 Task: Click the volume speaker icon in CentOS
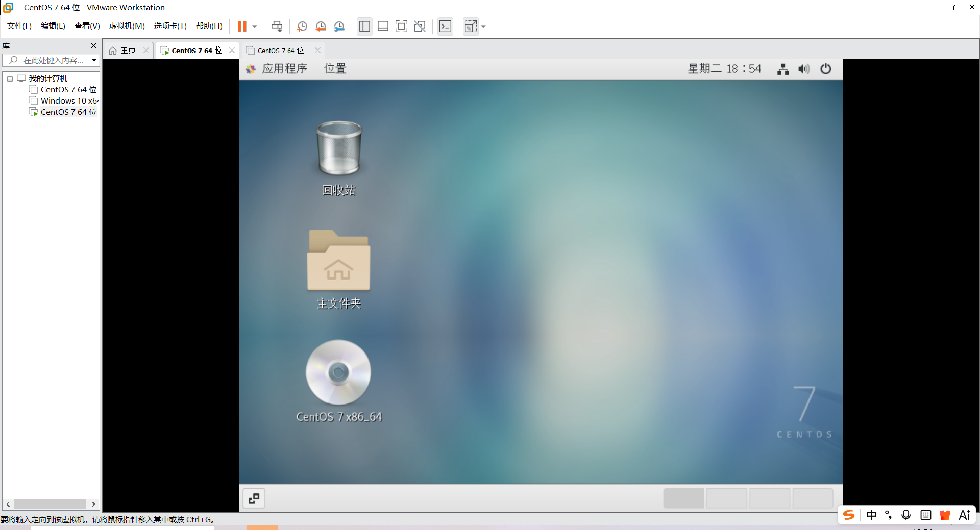coord(804,69)
